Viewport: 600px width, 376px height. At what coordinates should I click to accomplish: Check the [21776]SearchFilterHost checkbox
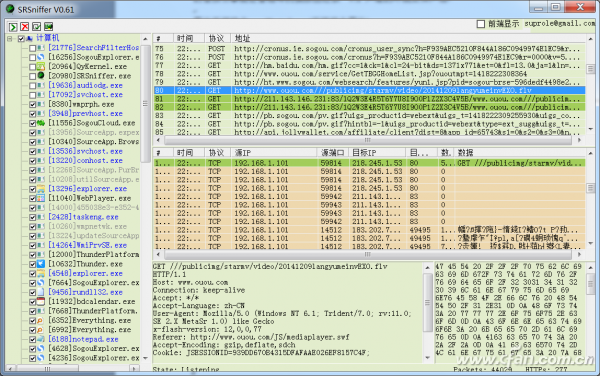pos(33,48)
